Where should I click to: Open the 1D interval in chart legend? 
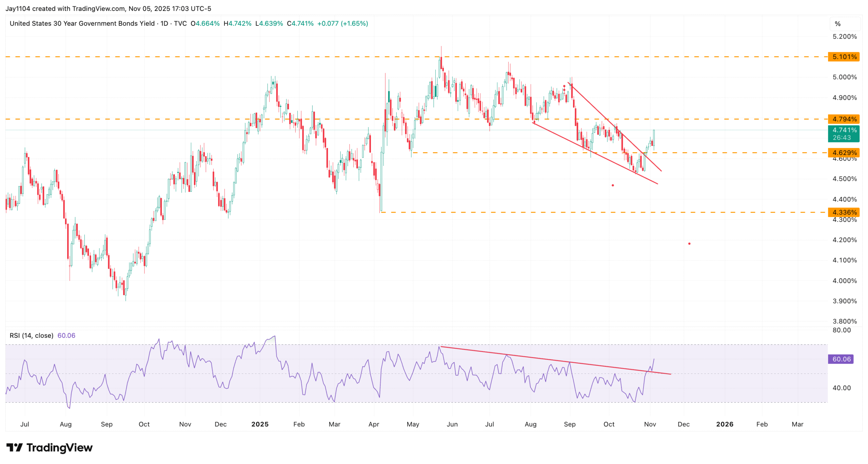coord(164,23)
